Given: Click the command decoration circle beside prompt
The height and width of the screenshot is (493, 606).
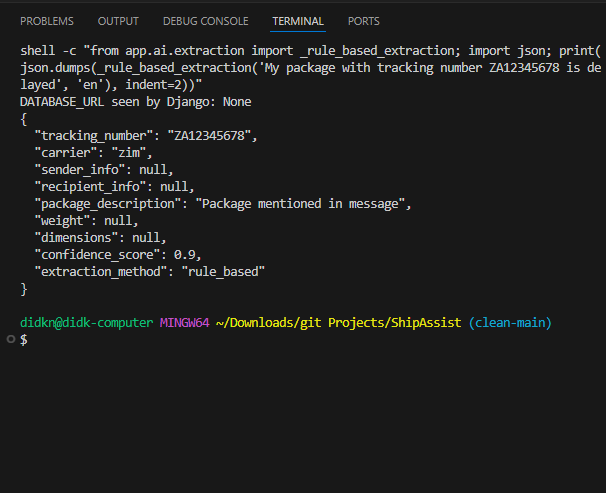Looking at the screenshot, I should tap(10, 340).
